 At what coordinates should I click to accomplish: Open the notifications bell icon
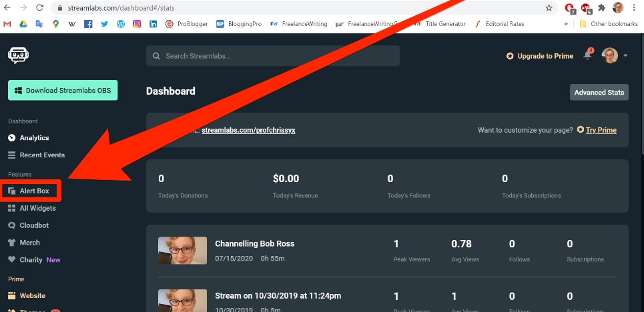[588, 56]
